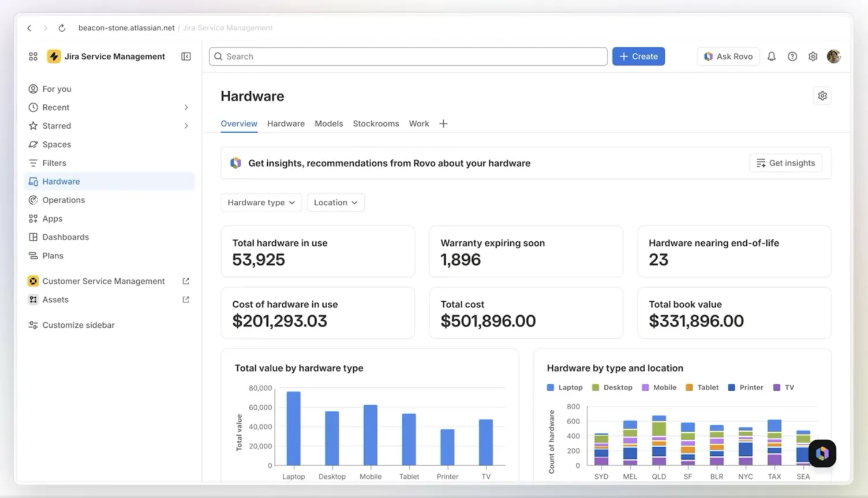Switch to the Hardware tab
This screenshot has width=868, height=498.
[x=286, y=123]
